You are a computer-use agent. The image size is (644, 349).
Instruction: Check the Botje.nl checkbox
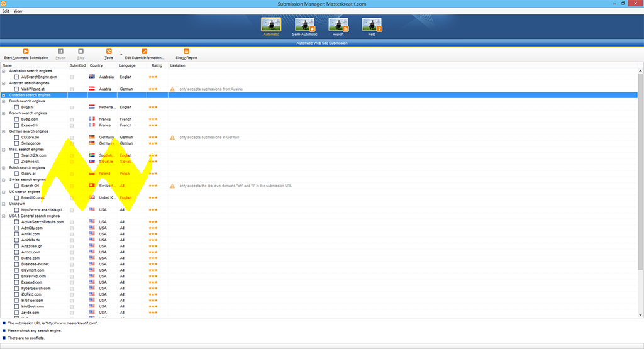coord(16,107)
